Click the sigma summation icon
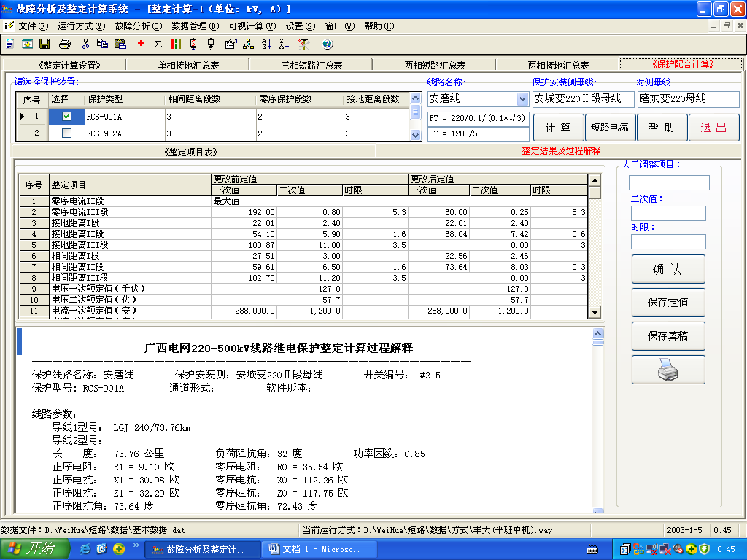747x560 pixels. [158, 44]
